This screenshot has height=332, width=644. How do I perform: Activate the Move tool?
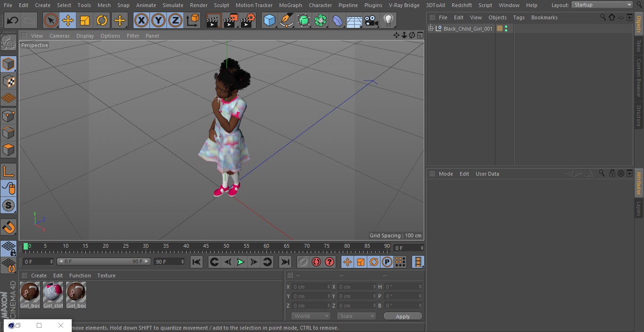[67, 20]
